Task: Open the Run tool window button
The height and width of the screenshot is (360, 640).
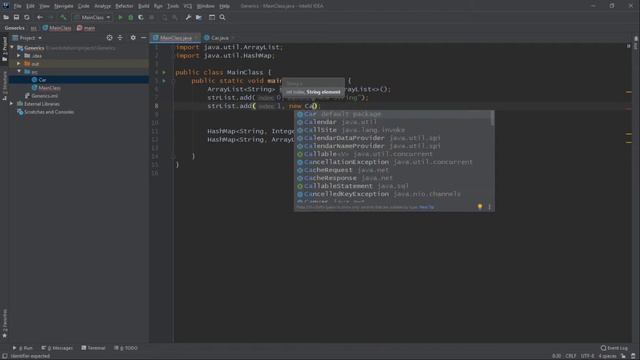Action: tap(23, 348)
